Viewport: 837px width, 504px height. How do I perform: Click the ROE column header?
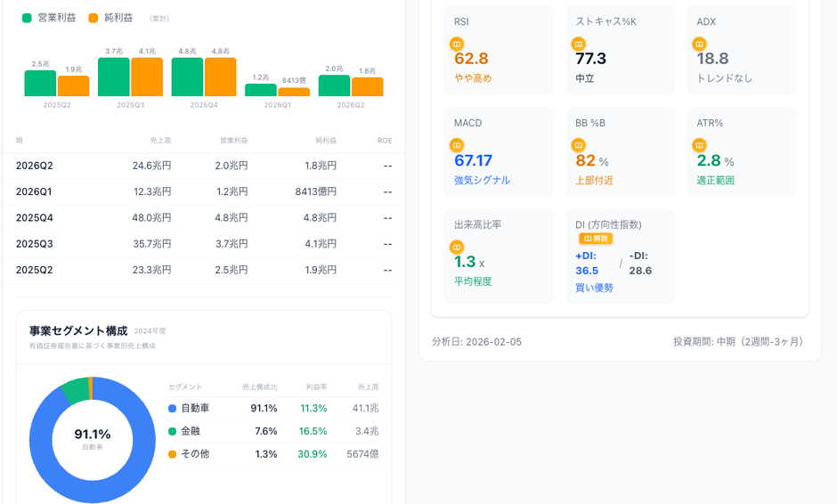(x=384, y=141)
